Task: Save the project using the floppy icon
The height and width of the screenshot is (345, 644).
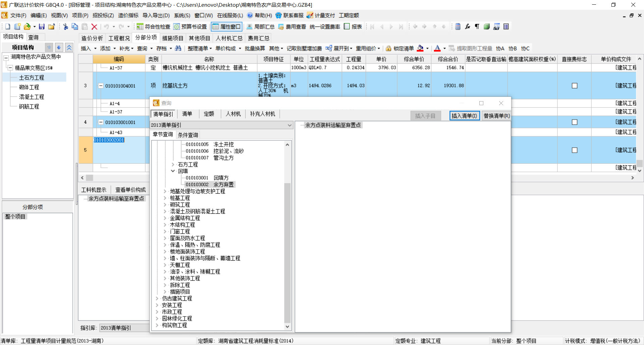Action: coord(42,27)
